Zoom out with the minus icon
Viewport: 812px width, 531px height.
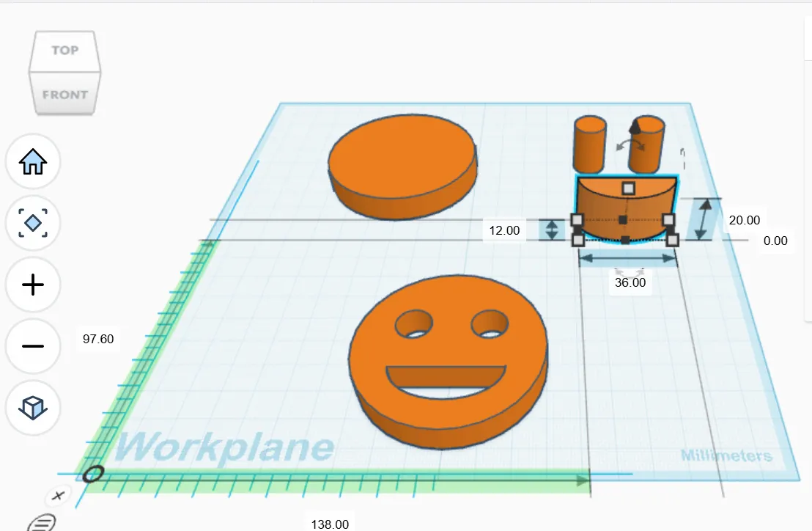coord(32,346)
